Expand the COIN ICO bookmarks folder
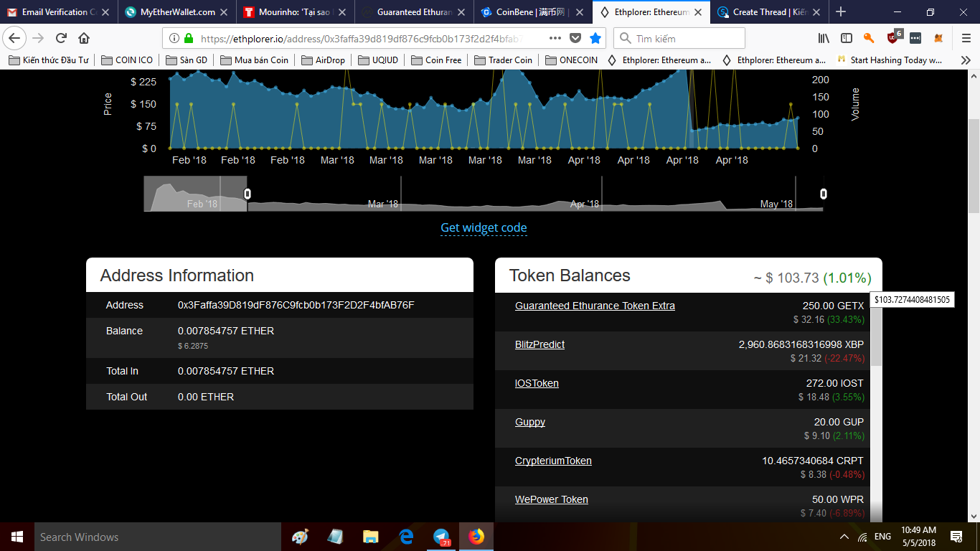The image size is (980, 551). [x=127, y=60]
